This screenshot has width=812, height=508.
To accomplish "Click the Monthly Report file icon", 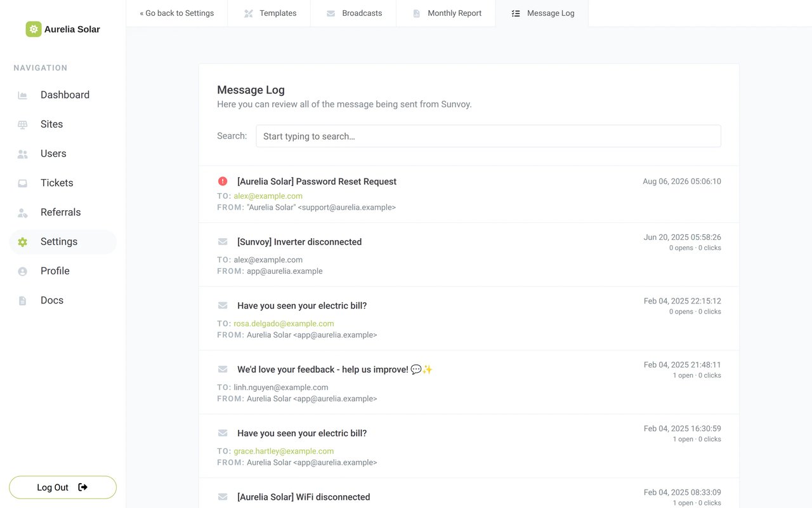I will 416,13.
